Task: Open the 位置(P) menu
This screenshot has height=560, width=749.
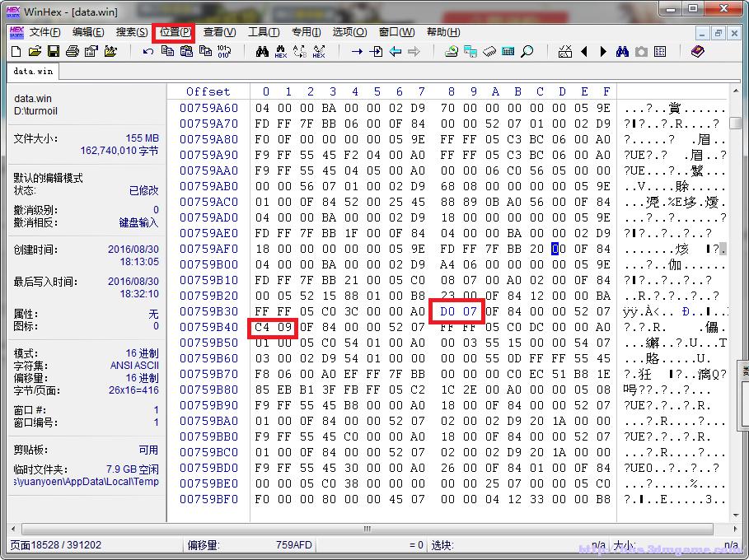Action: tap(176, 32)
